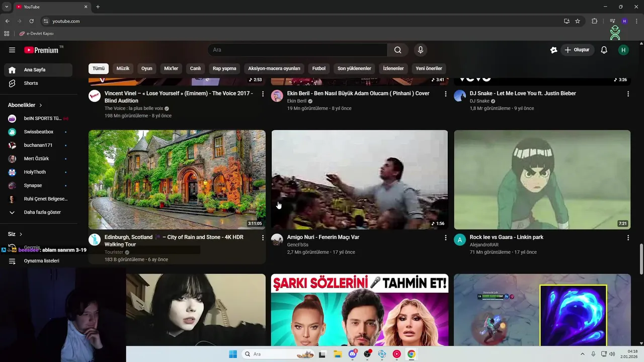Image resolution: width=644 pixels, height=362 pixels.
Task: Click the Oluştur create button
Action: coord(578,50)
